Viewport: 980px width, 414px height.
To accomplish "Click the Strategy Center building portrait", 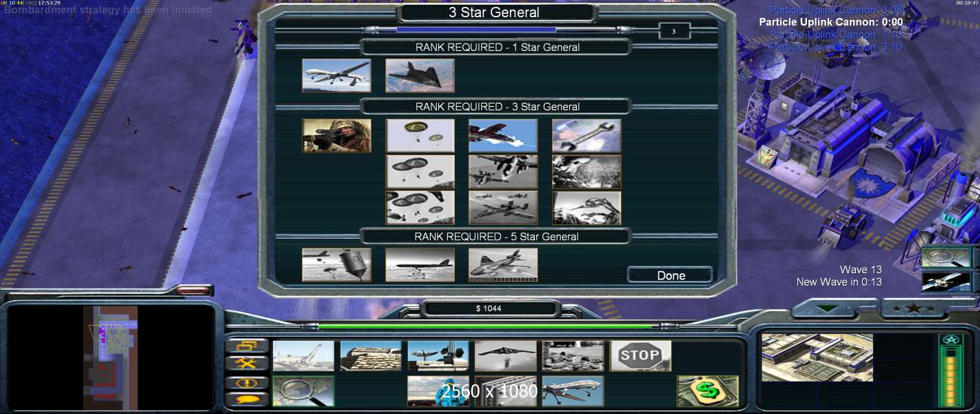I will tap(817, 357).
